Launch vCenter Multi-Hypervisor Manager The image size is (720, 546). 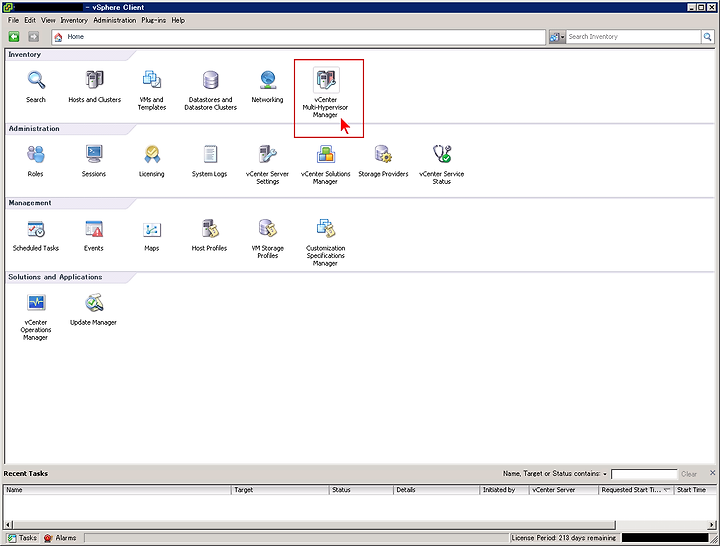[326, 80]
